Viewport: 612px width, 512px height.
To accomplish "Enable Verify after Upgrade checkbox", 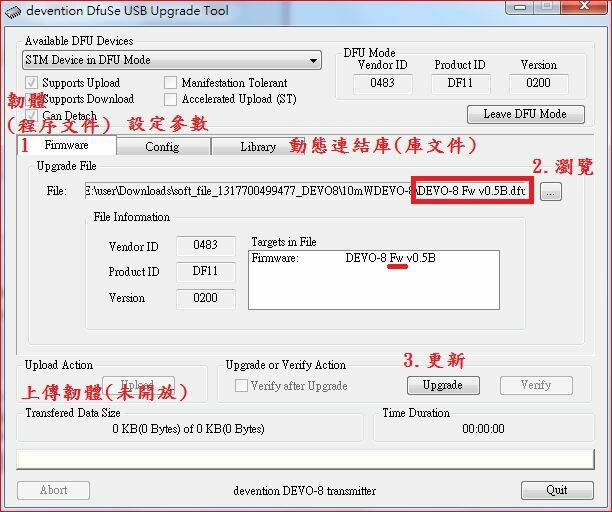I will tap(241, 386).
